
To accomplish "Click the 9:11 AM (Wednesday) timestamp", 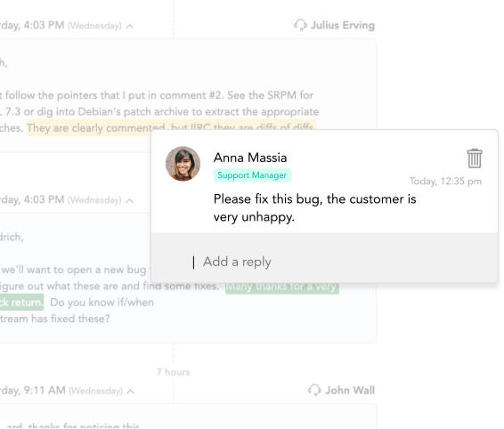I will coord(61,390).
